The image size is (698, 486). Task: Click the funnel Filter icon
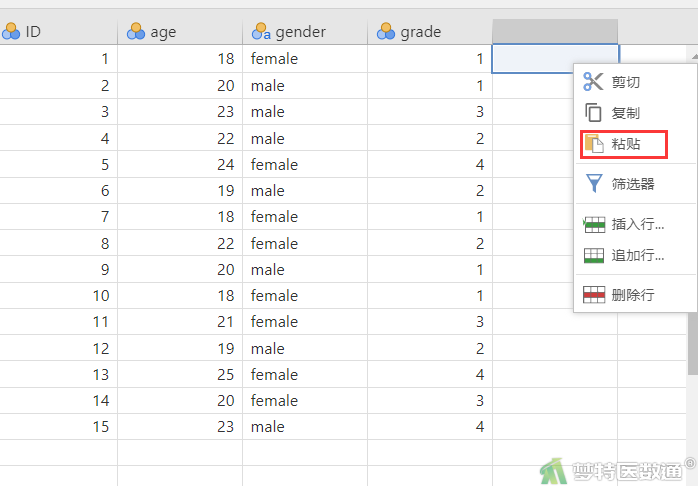tap(594, 183)
